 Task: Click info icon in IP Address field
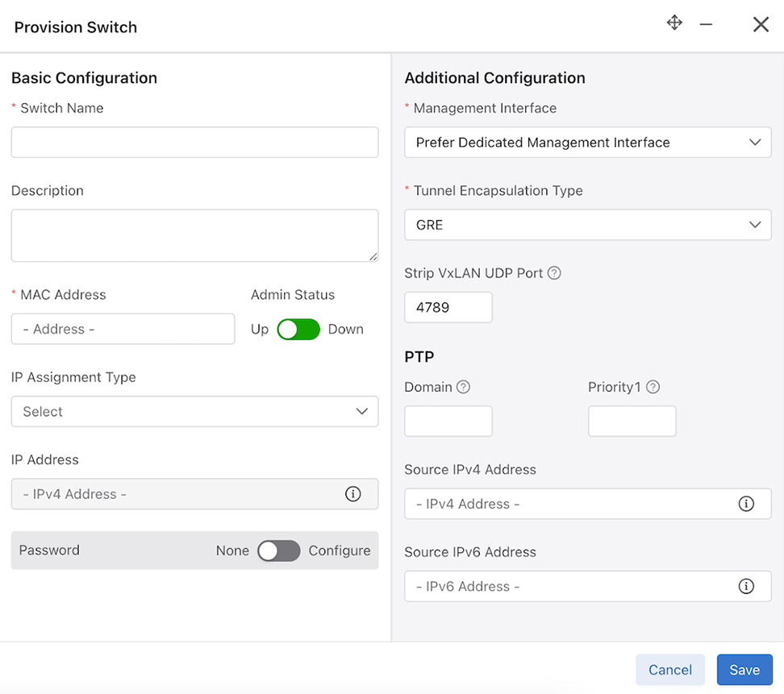tap(352, 494)
